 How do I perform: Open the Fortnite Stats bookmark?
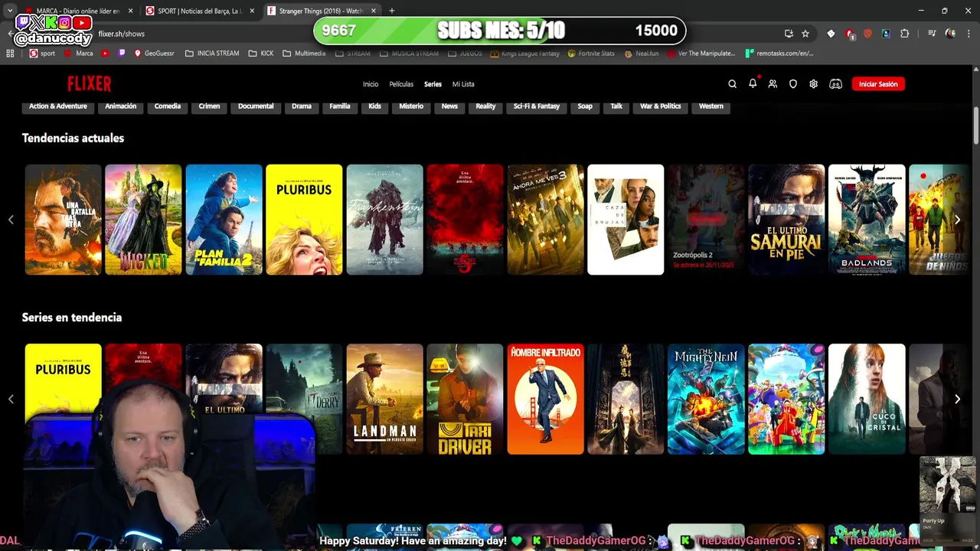coord(591,54)
